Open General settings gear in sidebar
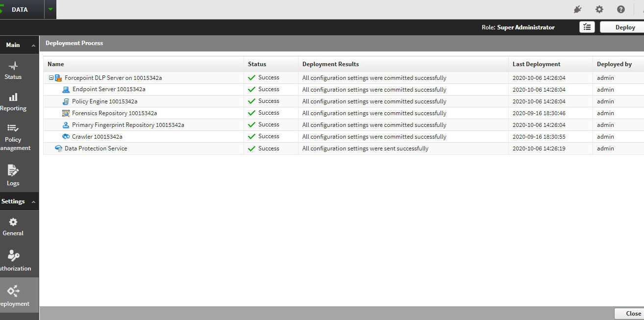This screenshot has width=644, height=320. click(13, 227)
